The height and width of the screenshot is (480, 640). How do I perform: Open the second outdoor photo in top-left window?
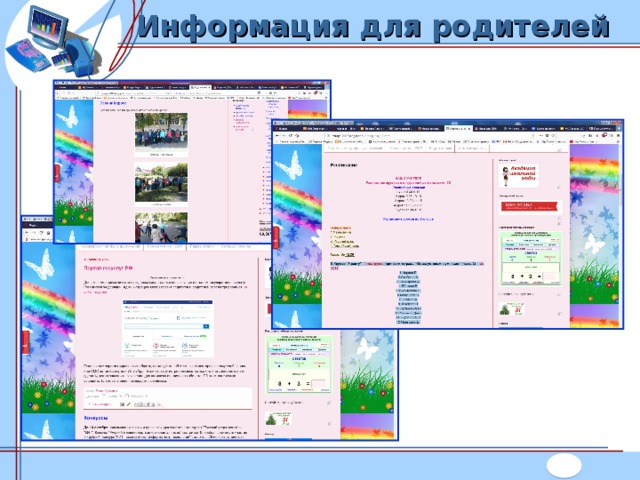(x=161, y=182)
